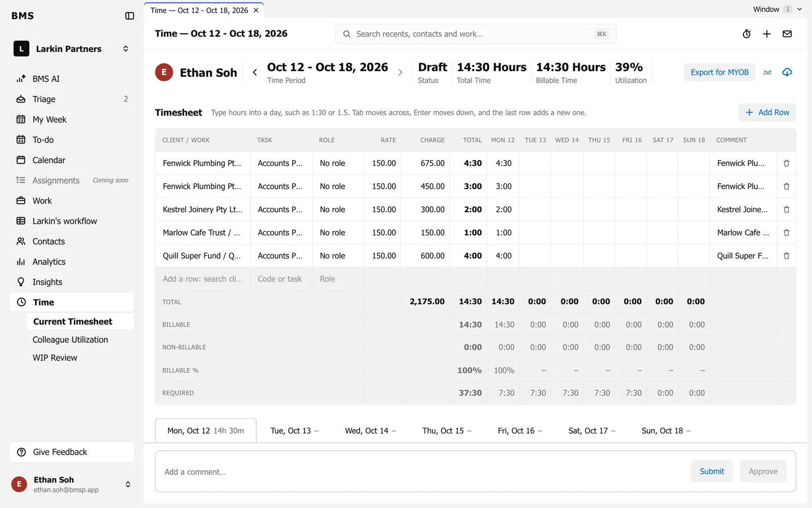Click the plus icon in top bar
This screenshot has height=508, width=812.
[x=767, y=34]
